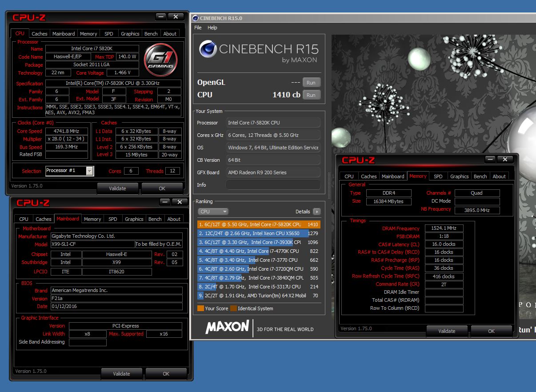Click the Details arrow button in Ranking

click(316, 212)
